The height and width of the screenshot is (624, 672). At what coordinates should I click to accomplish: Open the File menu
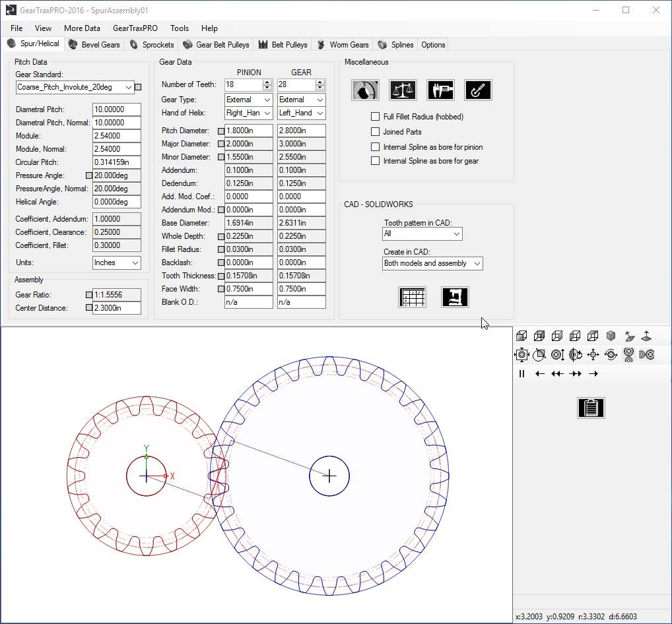pyautogui.click(x=17, y=28)
